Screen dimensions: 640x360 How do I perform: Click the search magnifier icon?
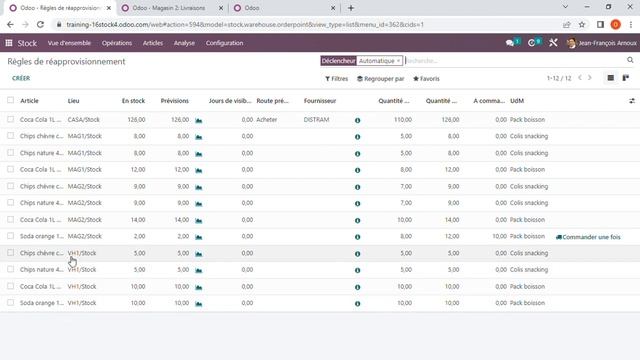pyautogui.click(x=630, y=60)
